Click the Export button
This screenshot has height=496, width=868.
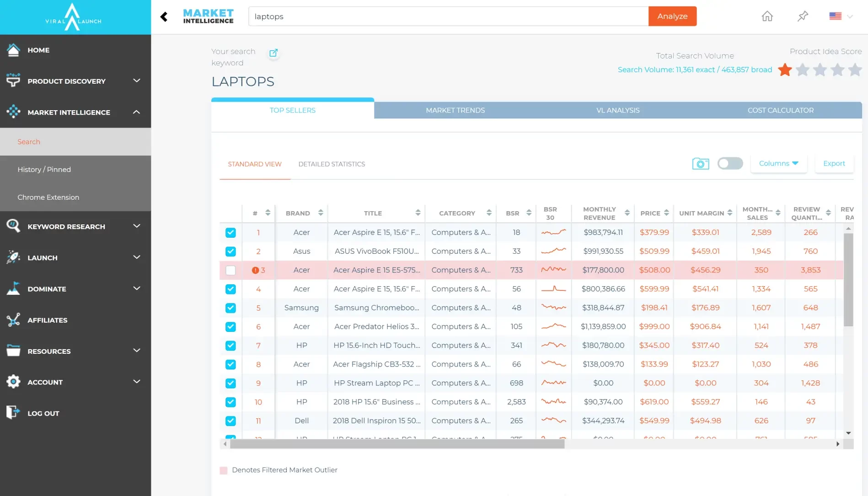point(834,163)
